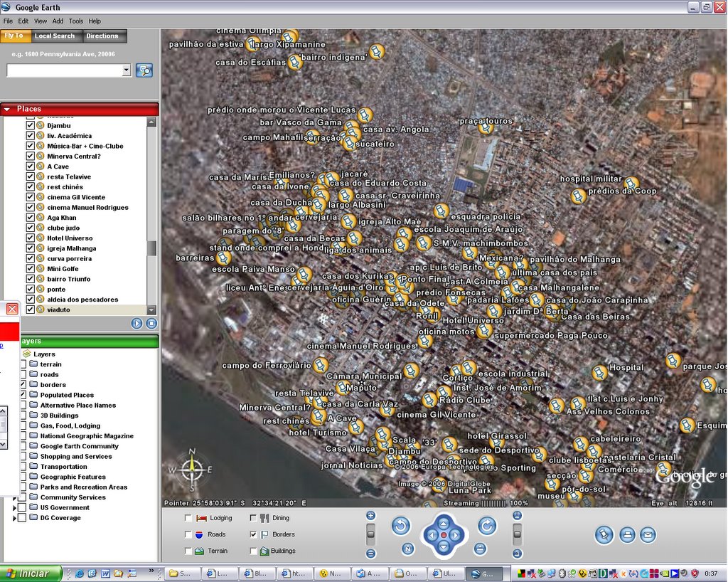Pan the map right with the arrow
Viewport: 728px width, 582px height.
click(x=456, y=535)
